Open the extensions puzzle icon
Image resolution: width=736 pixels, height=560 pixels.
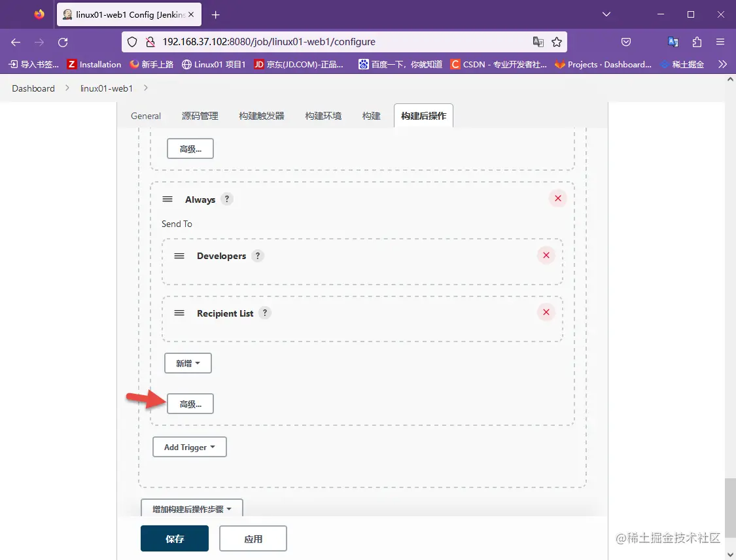[x=697, y=42]
